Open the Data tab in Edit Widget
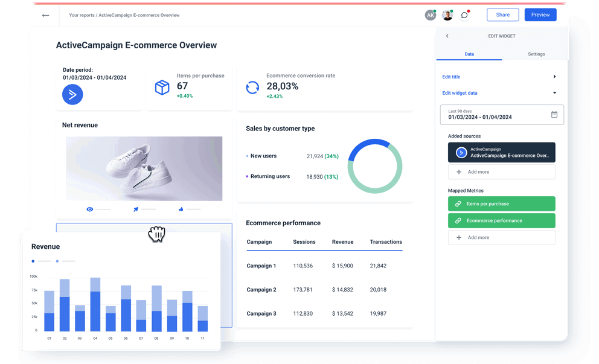Image resolution: width=599 pixels, height=364 pixels. click(469, 54)
